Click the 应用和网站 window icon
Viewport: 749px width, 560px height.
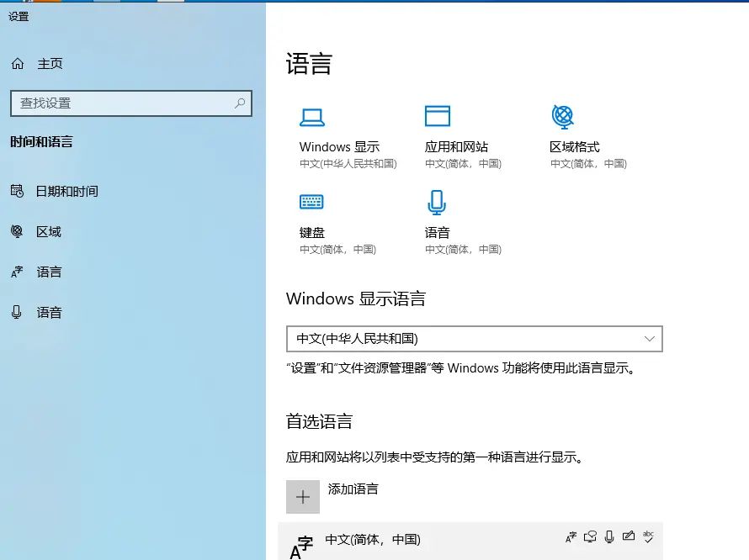click(438, 116)
